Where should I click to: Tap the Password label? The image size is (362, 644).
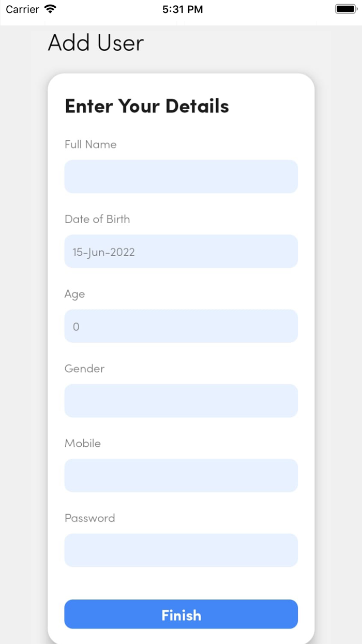pyautogui.click(x=89, y=518)
